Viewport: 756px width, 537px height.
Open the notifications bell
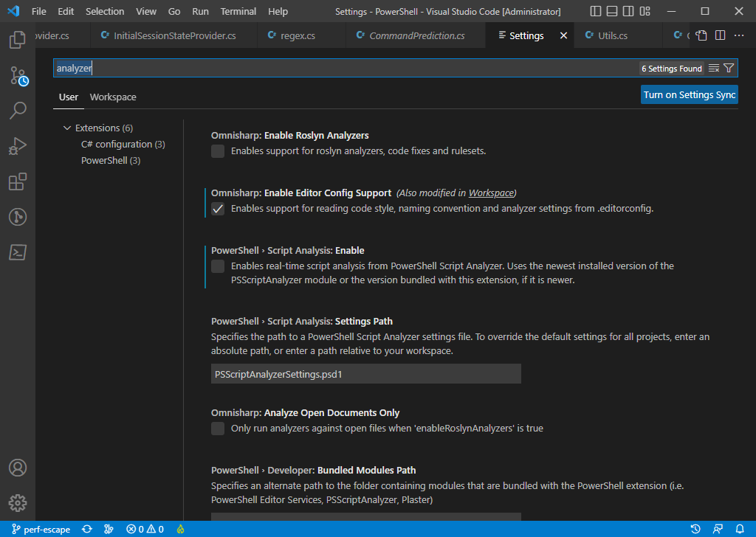click(x=740, y=529)
